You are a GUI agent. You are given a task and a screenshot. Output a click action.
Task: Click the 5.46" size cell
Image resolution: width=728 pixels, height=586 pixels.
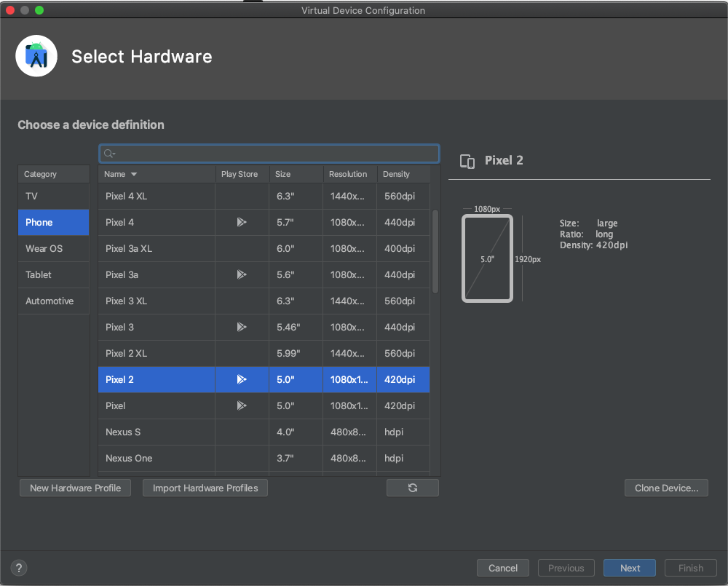pos(296,328)
